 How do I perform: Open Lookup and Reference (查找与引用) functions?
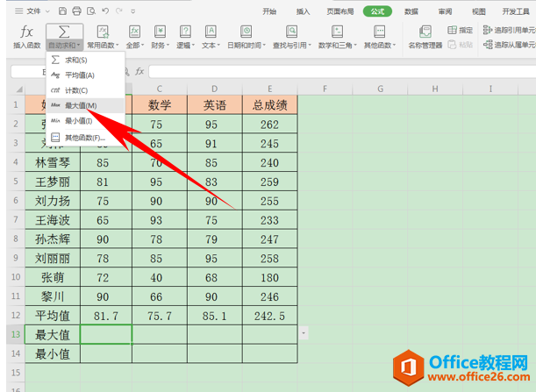291,37
